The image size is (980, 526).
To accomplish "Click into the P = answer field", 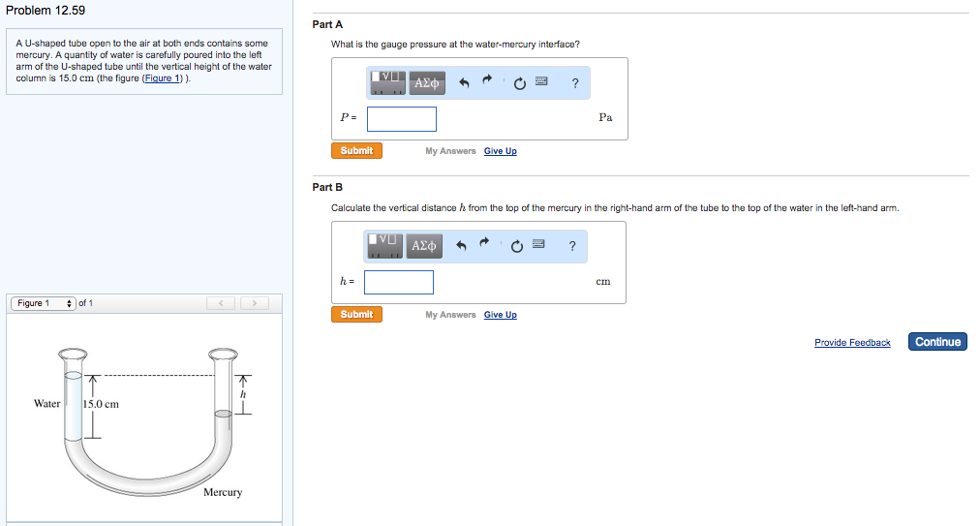I will coord(401,118).
